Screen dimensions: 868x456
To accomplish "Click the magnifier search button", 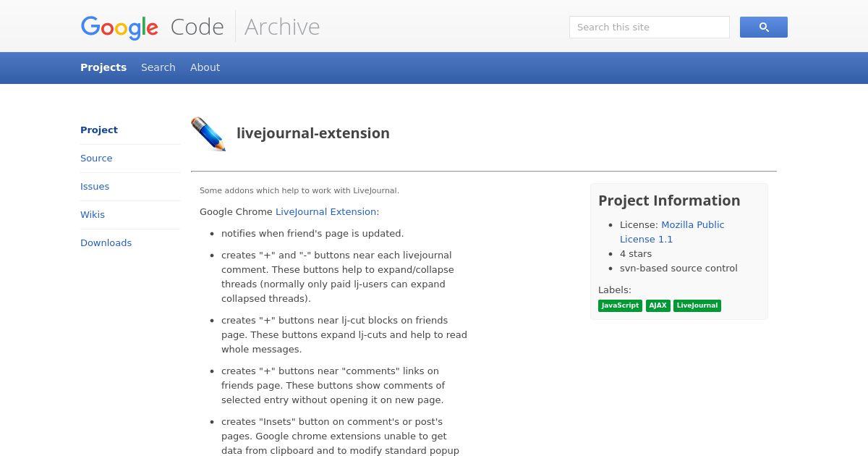I will tap(763, 28).
